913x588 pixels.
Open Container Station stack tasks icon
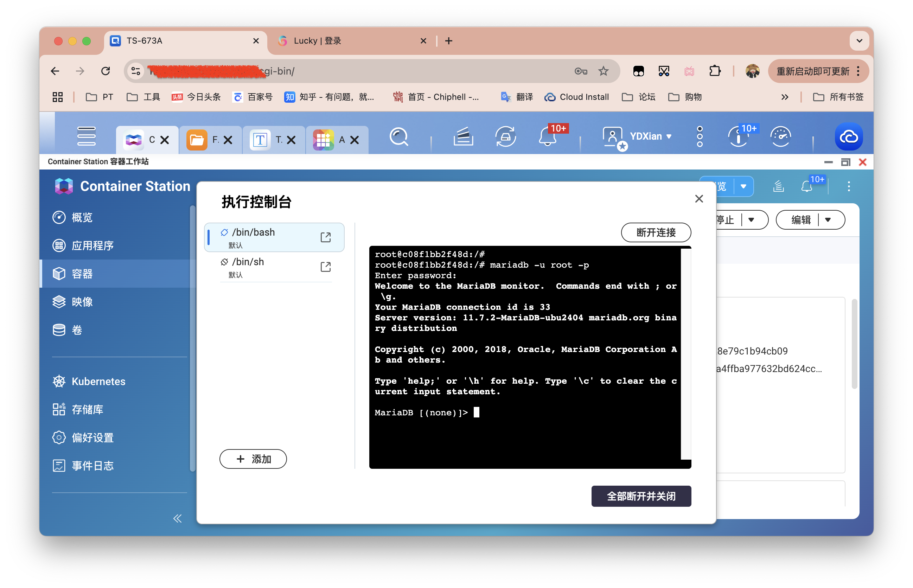pos(778,186)
